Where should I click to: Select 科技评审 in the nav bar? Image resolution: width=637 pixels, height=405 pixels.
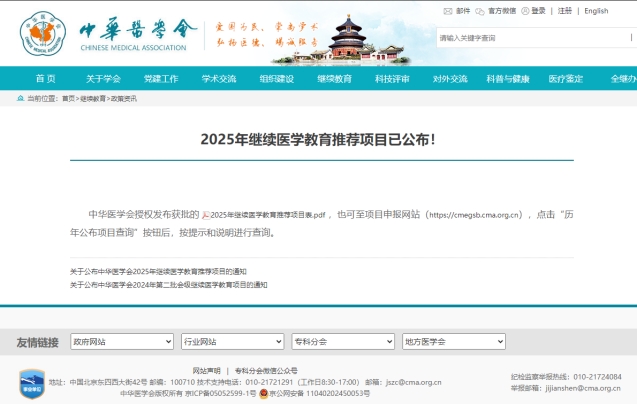click(x=392, y=79)
